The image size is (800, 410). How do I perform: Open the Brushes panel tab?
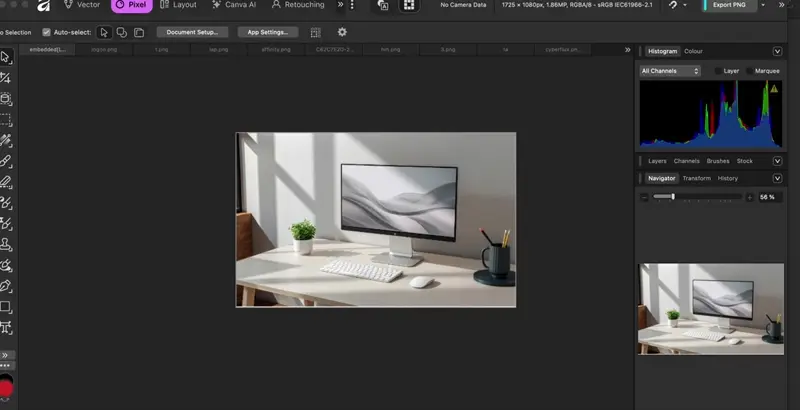click(718, 161)
